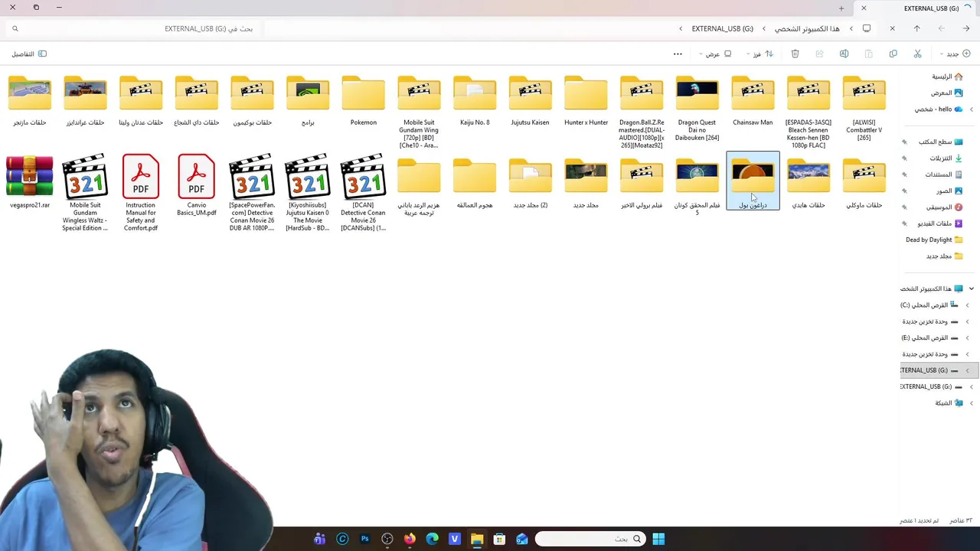Screen dimensions: 980x551
Task: Click the monitor icon in address bar
Action: point(867,28)
